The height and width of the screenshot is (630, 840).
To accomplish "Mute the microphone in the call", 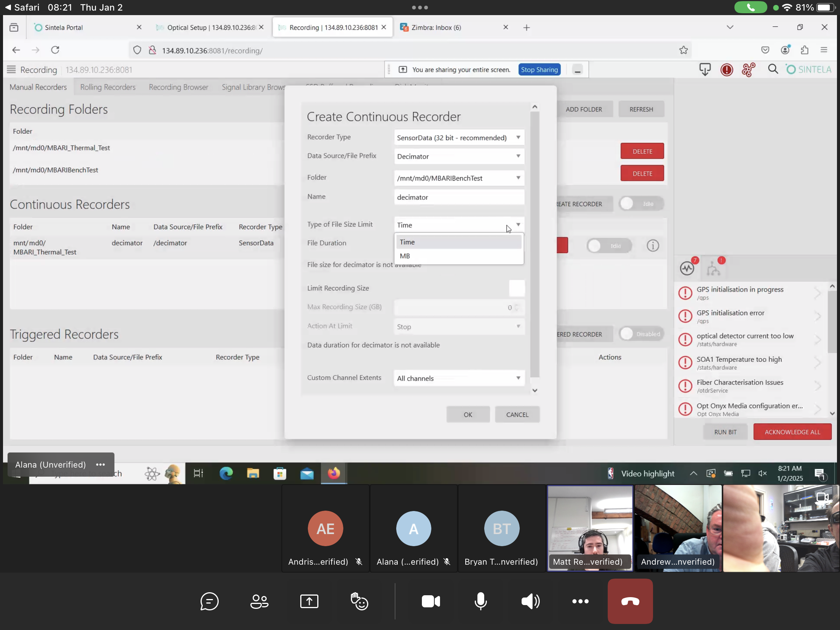I will (x=480, y=601).
